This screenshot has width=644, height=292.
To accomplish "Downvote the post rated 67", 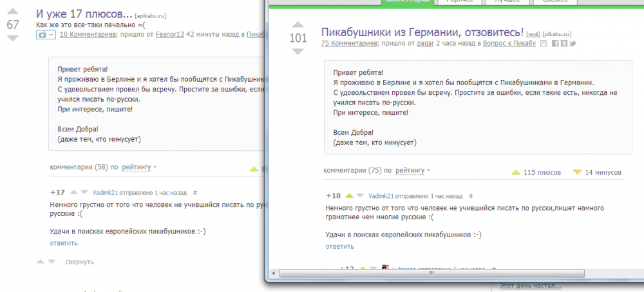I will (12, 38).
